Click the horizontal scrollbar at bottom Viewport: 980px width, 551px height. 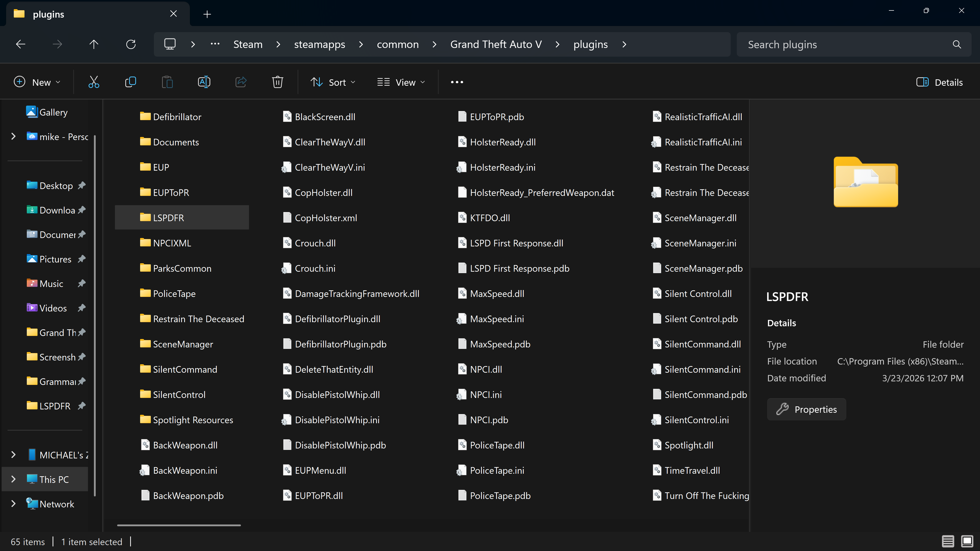tap(179, 525)
